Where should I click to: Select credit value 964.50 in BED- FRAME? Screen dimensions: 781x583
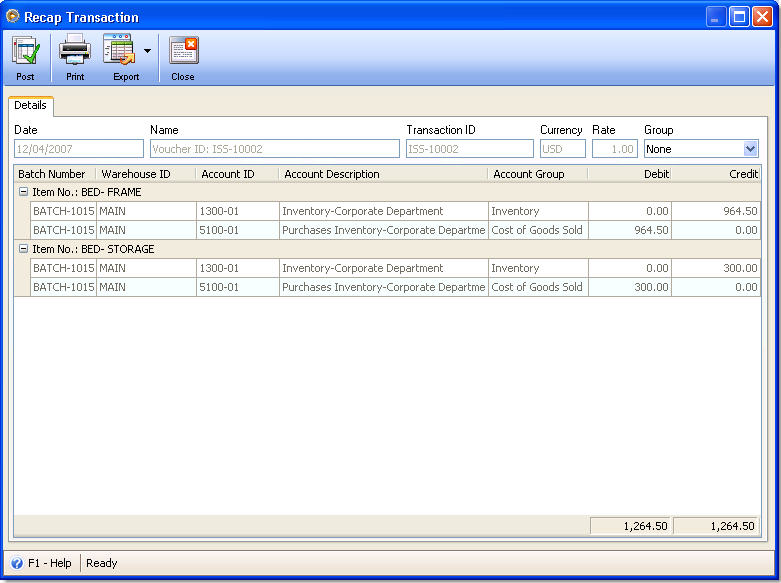click(x=716, y=211)
